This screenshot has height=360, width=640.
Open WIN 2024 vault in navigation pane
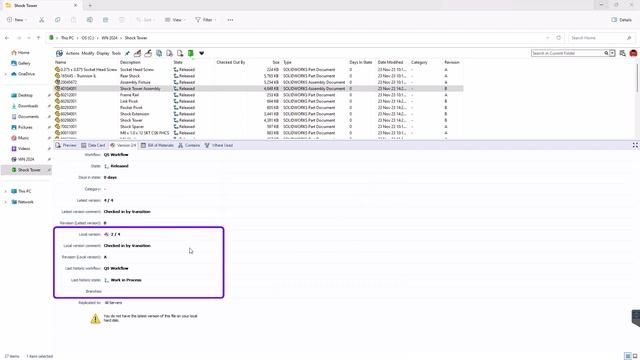click(23, 159)
